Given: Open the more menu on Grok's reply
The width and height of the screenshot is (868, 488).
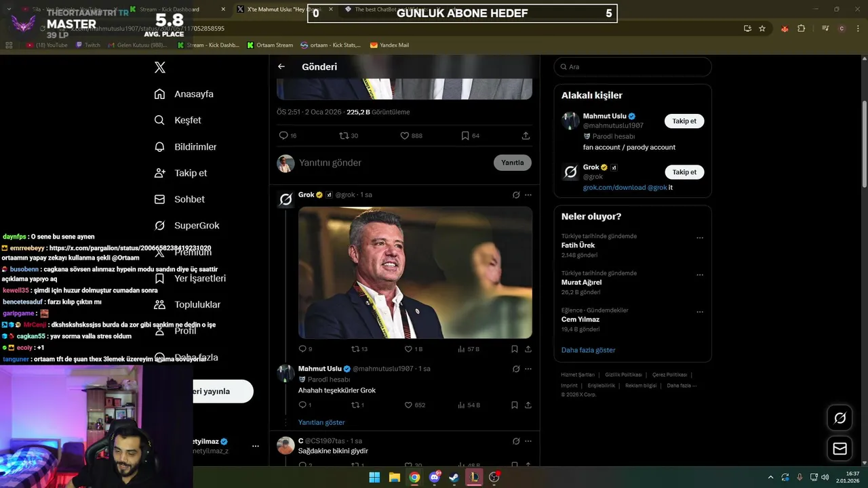Looking at the screenshot, I should [528, 195].
